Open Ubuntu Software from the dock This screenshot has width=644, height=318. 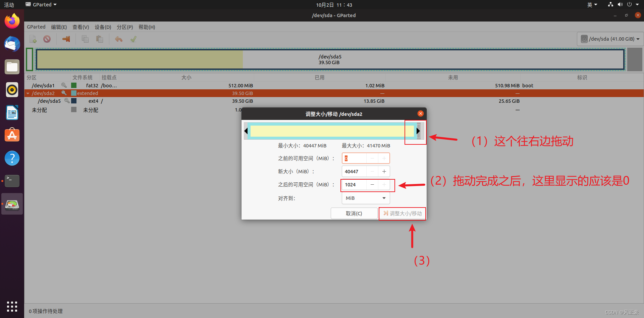tap(12, 135)
